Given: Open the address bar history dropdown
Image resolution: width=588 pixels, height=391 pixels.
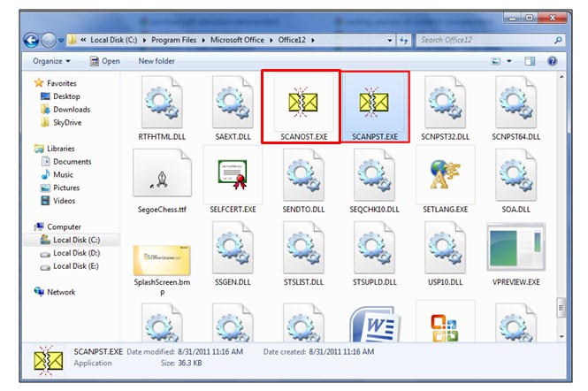Looking at the screenshot, I should (x=390, y=40).
